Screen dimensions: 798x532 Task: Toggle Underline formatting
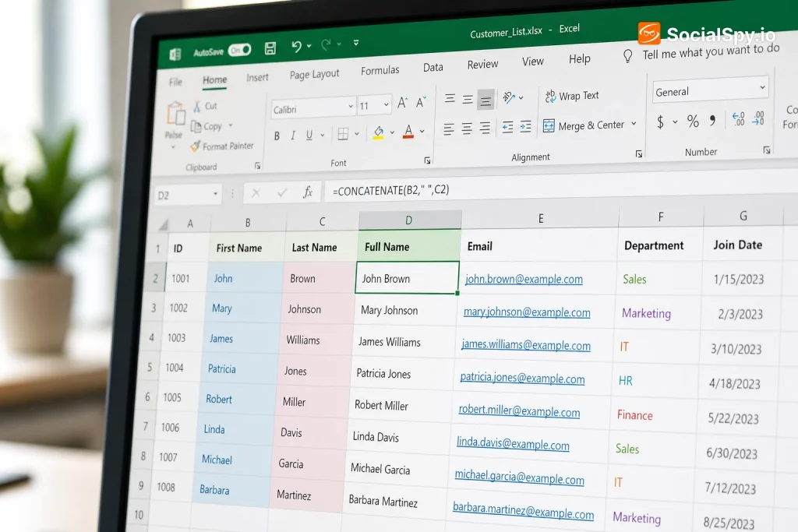[x=309, y=135]
